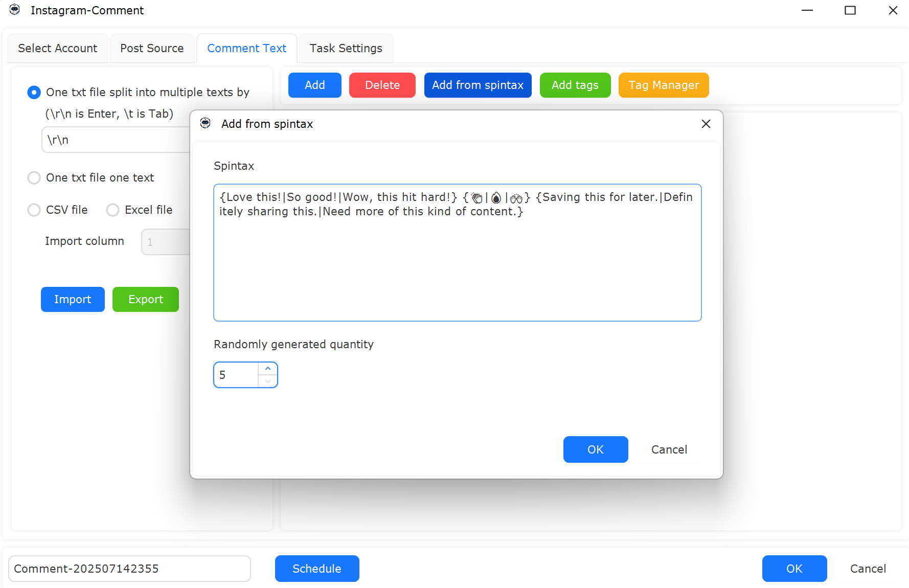Screen dimensions: 909x588
Task: Open the Tag Manager
Action: click(664, 85)
